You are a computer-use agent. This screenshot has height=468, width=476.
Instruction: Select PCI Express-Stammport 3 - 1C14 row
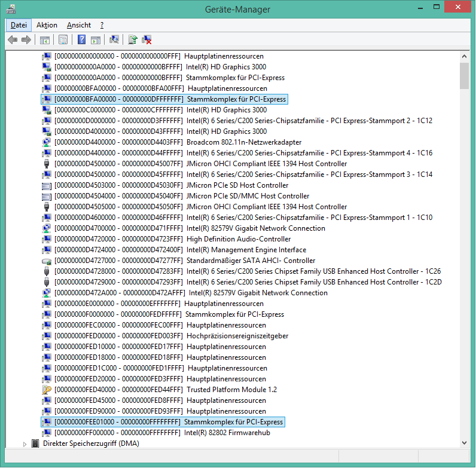pos(243,175)
